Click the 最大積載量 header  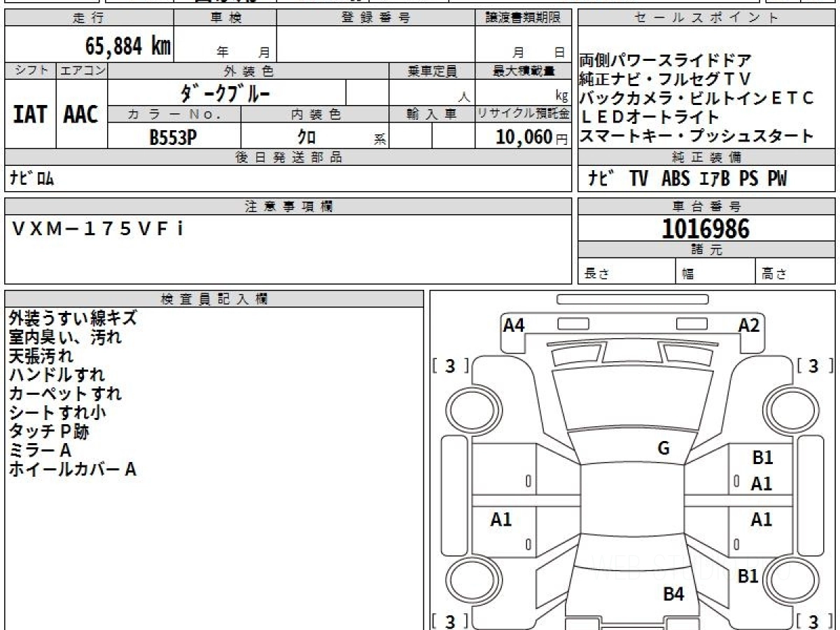point(523,71)
